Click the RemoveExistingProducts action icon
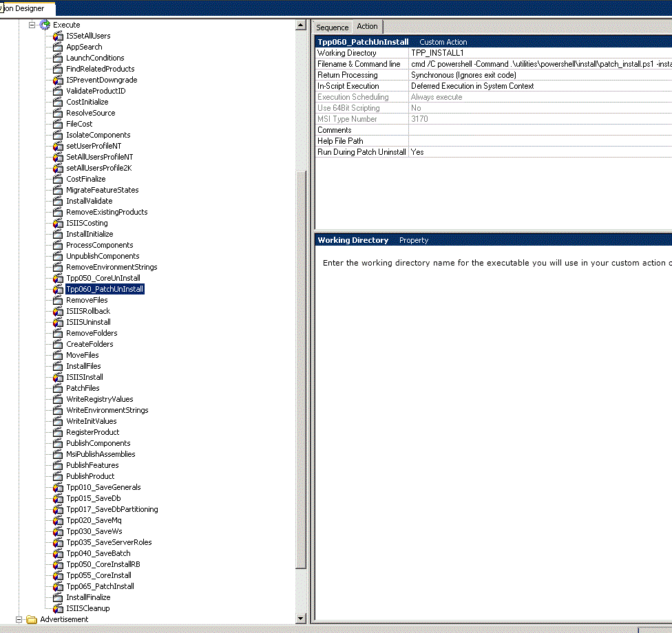This screenshot has width=672, height=633. pos(58,212)
